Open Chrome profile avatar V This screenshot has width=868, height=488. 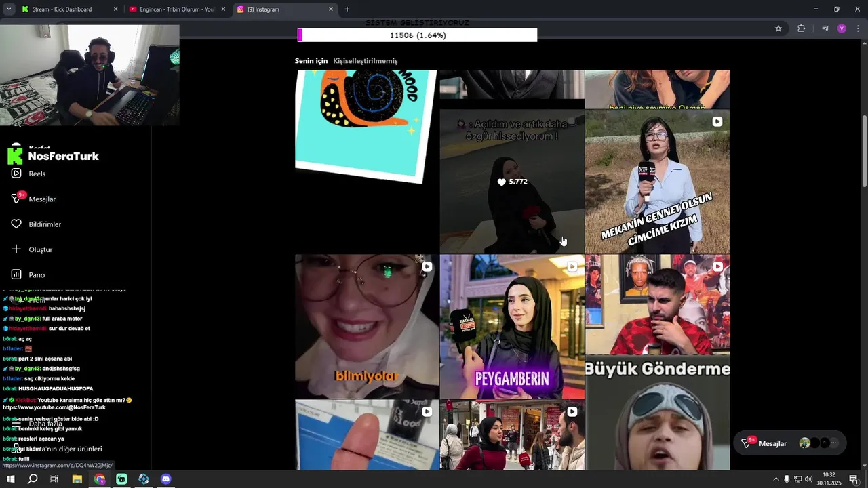click(x=842, y=28)
